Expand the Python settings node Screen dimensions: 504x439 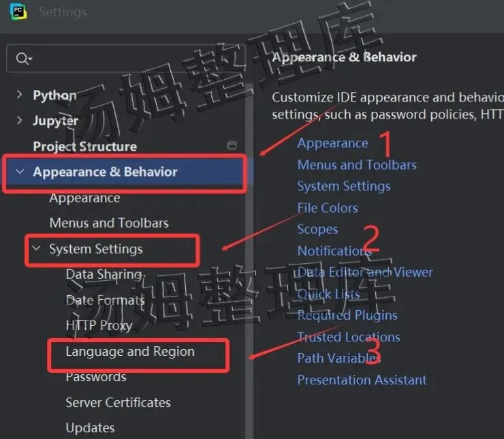point(20,95)
